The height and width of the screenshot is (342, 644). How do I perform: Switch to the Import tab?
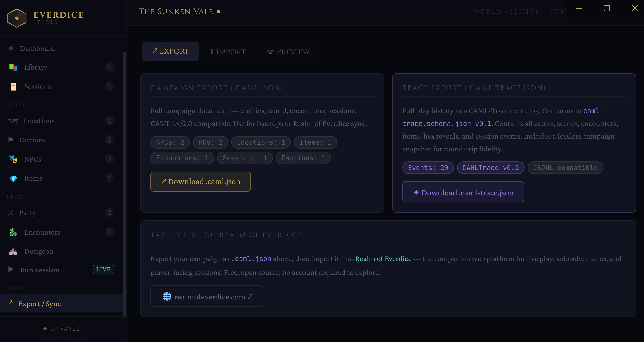(228, 52)
